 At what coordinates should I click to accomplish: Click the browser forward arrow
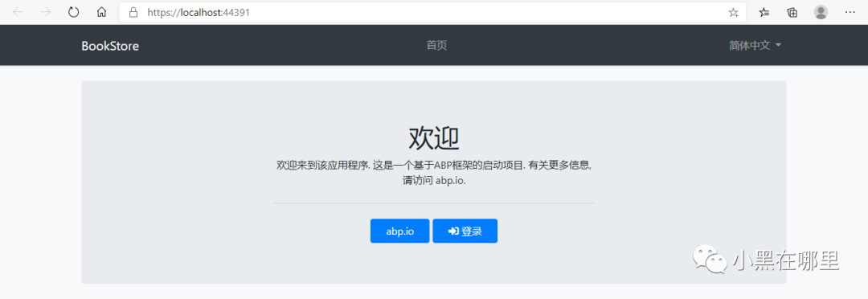click(x=46, y=12)
